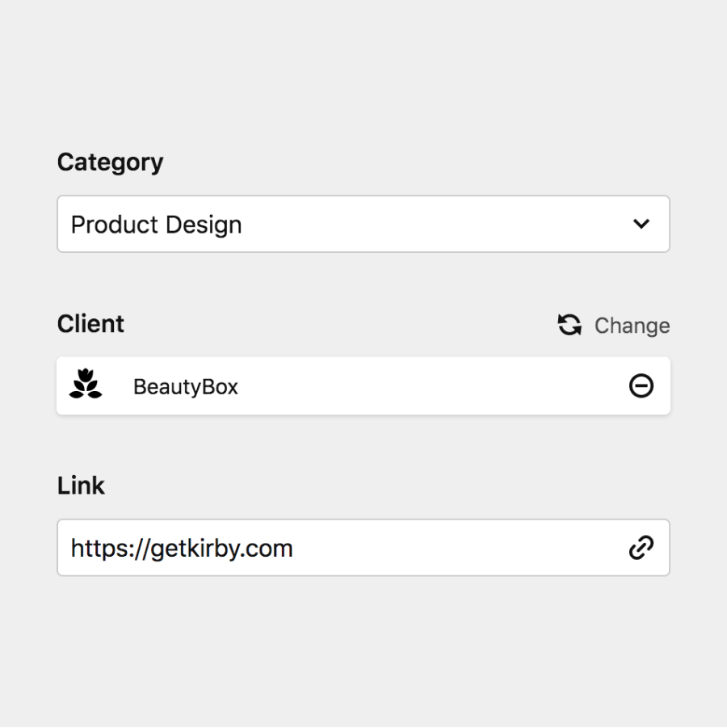
Task: Click the Category field label
Action: coord(110,163)
